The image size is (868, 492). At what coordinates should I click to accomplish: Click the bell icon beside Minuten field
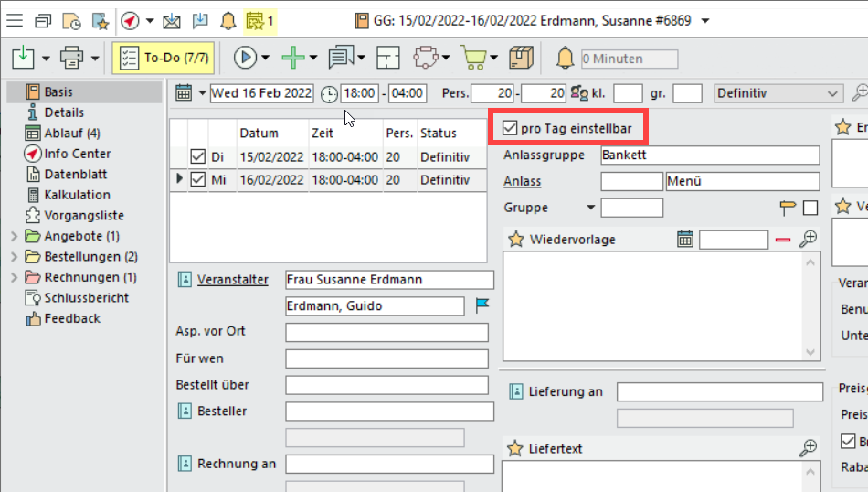(566, 59)
